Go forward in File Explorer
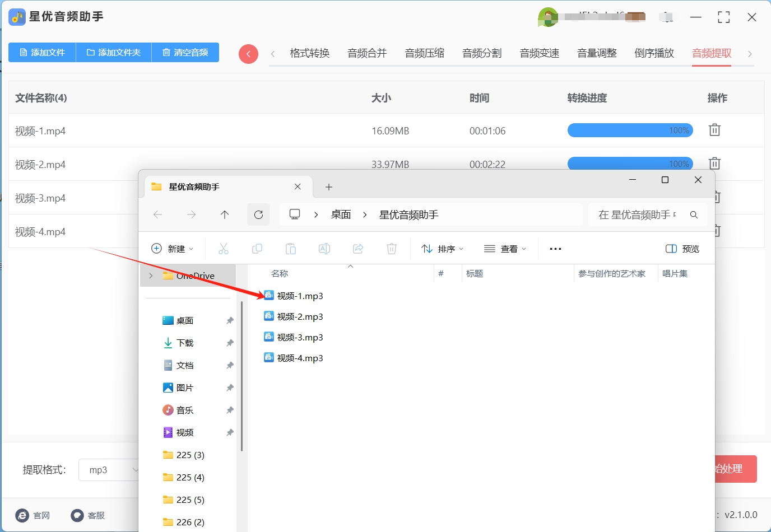 tap(192, 214)
